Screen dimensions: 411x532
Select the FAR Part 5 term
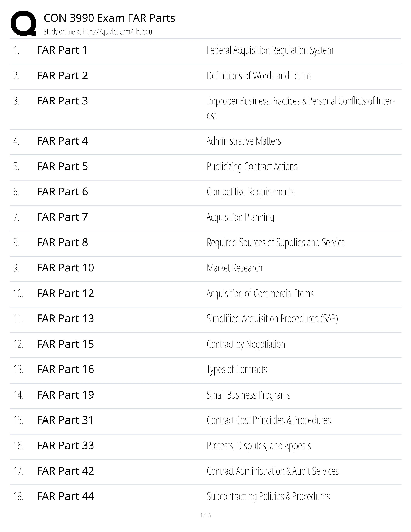tap(62, 166)
